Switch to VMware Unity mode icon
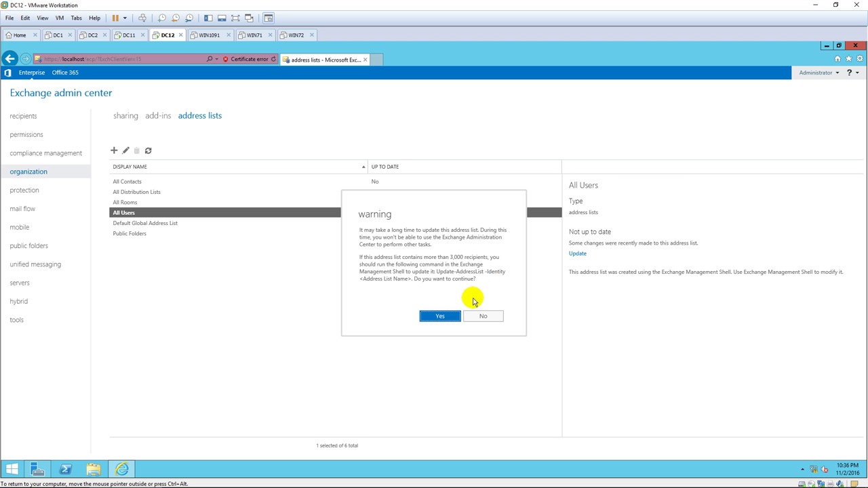 click(249, 18)
